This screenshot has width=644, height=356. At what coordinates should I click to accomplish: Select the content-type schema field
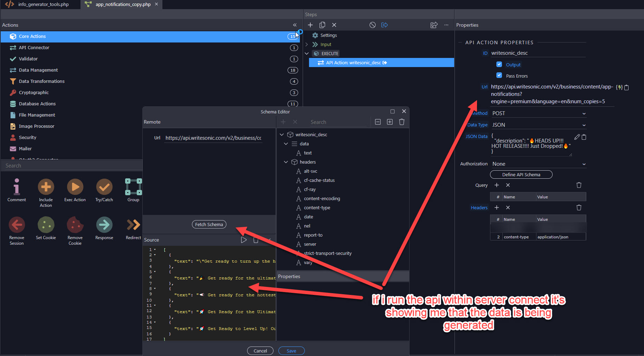pos(317,207)
